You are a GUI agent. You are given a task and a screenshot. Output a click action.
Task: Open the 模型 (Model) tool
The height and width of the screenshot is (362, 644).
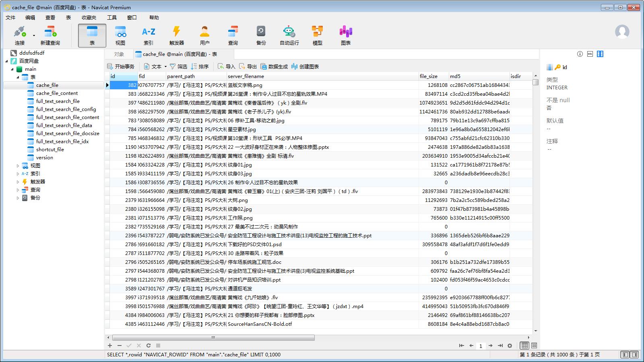(x=317, y=35)
